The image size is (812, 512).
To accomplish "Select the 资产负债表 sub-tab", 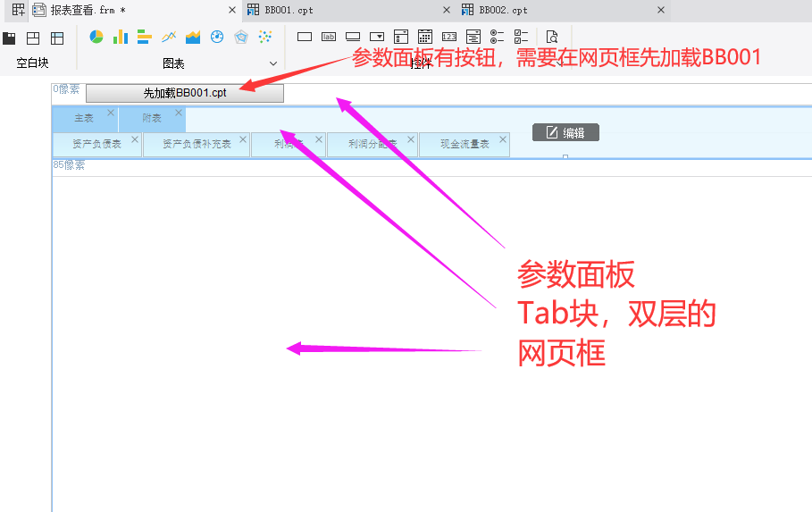I will pyautogui.click(x=96, y=144).
